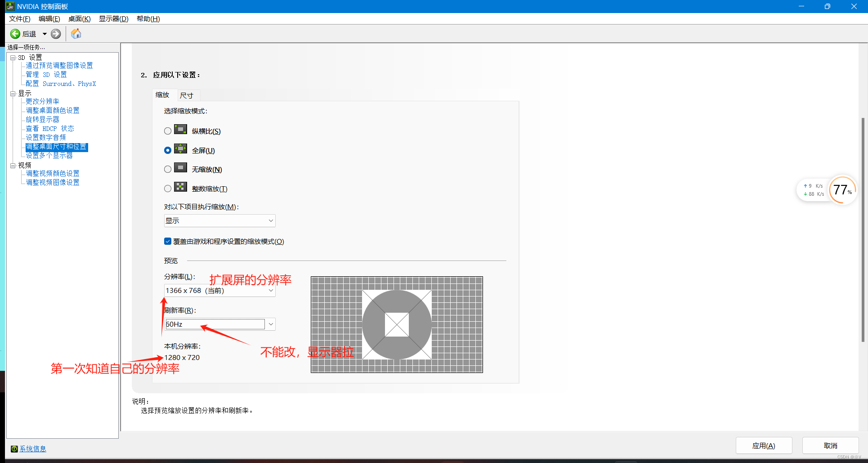Click the NVIDIA title bar app icon
The width and height of the screenshot is (868, 463).
click(x=10, y=6)
